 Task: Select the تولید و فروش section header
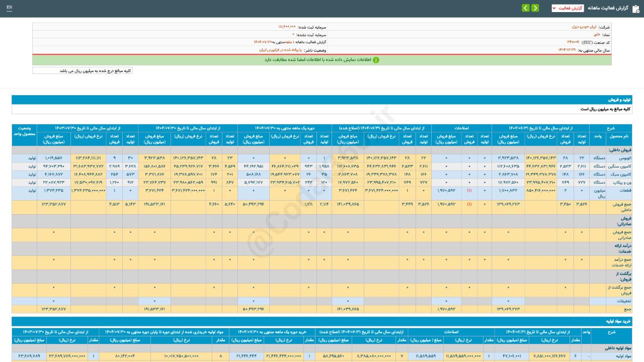click(x=622, y=100)
